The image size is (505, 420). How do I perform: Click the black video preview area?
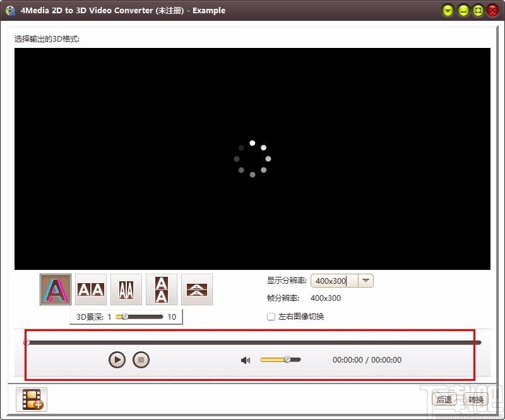coord(252,159)
